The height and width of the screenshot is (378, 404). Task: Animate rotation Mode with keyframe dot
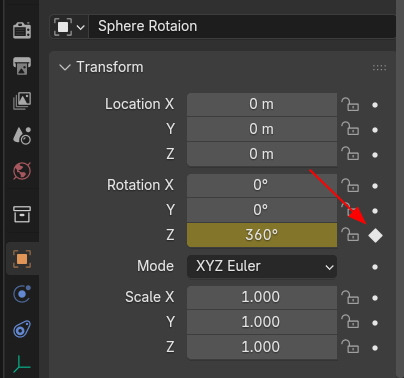point(375,267)
